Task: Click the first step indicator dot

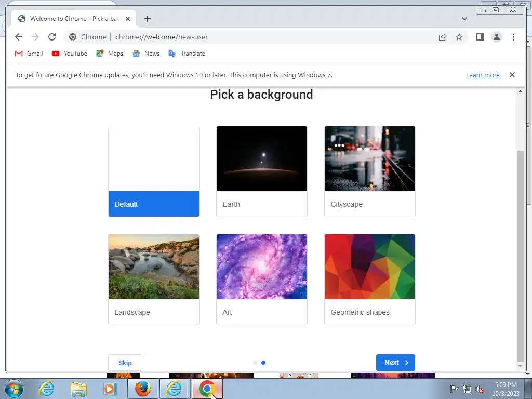Action: click(x=255, y=363)
